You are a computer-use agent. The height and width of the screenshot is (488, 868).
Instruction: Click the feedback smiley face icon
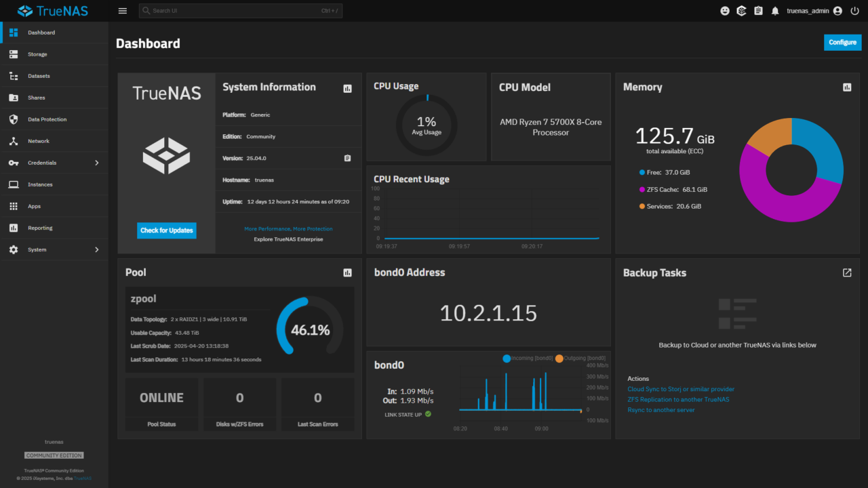pos(725,11)
